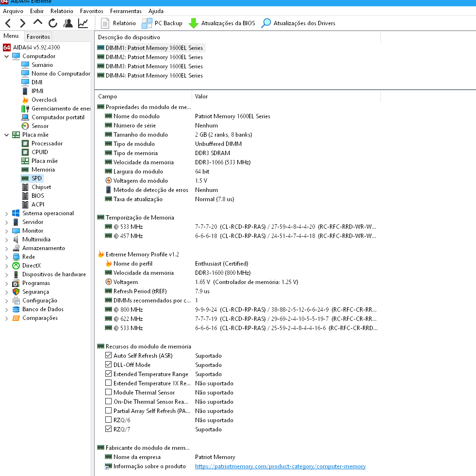The width and height of the screenshot is (476, 476).
Task: Switch to the Menu tab
Action: tap(11, 36)
